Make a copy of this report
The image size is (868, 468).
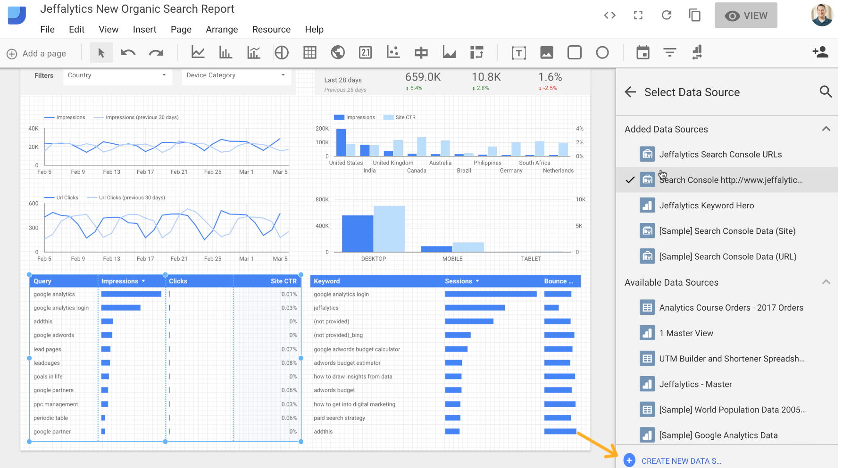695,15
